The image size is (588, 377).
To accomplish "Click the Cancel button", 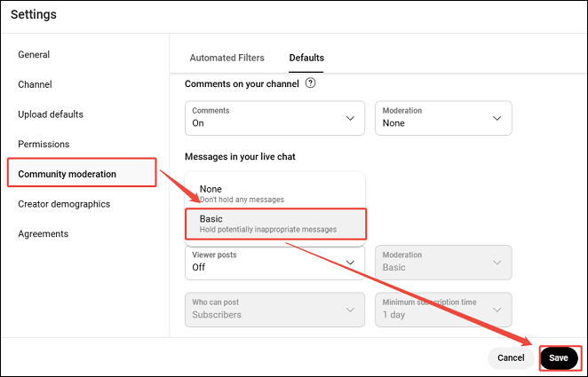I will (511, 357).
